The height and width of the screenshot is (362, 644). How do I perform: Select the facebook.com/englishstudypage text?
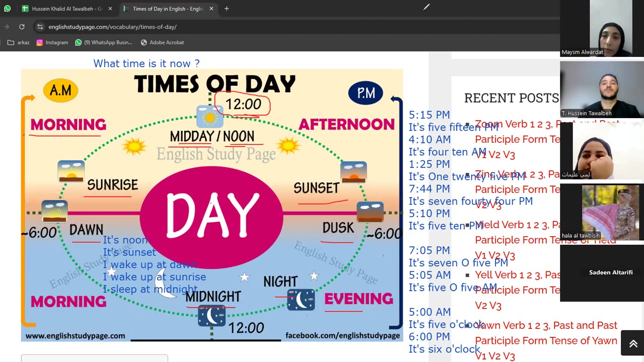(x=343, y=336)
